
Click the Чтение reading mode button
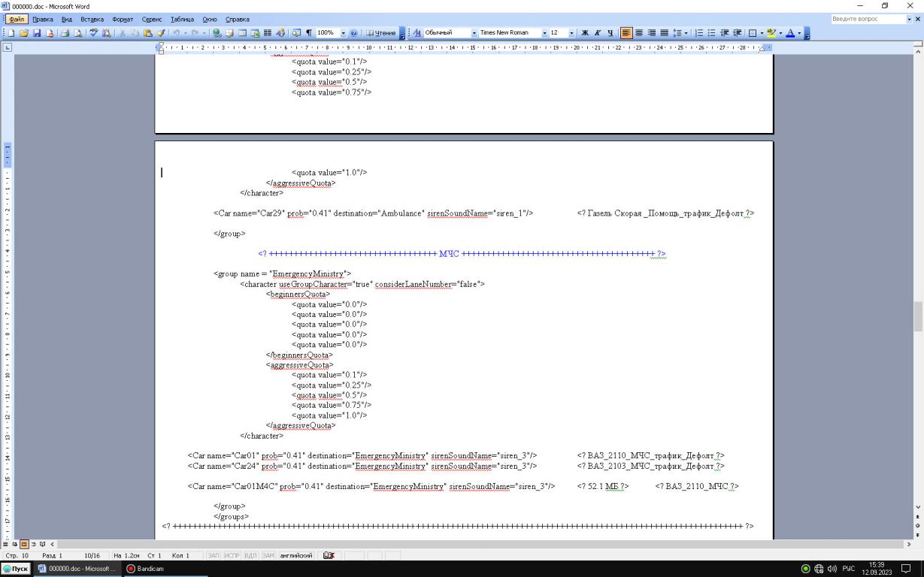[x=381, y=33]
